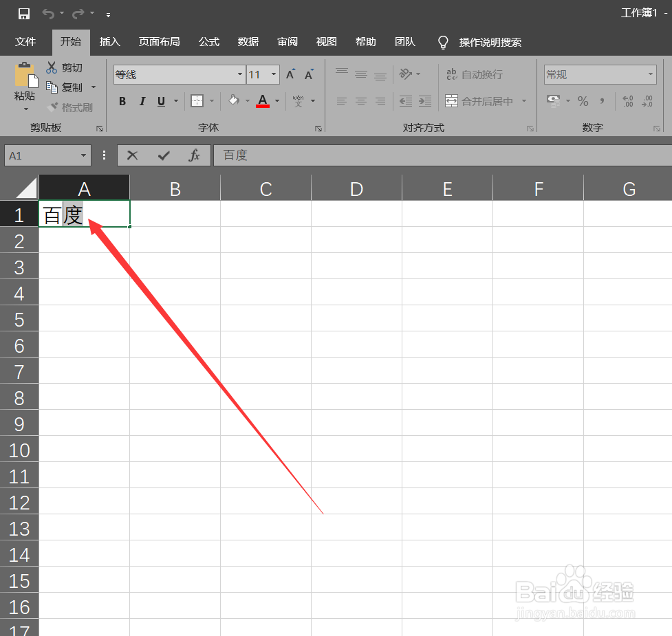
Task: Switch to the 公式 tab
Action: click(209, 41)
